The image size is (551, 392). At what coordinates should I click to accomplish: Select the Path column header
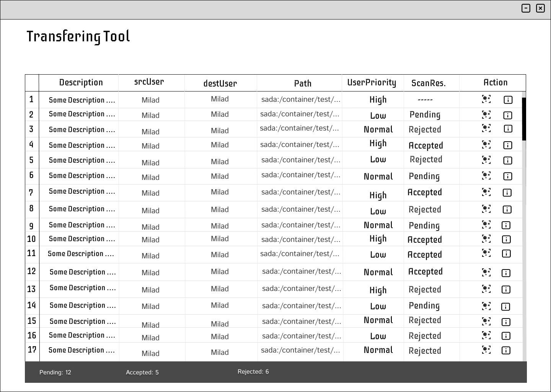(x=302, y=83)
